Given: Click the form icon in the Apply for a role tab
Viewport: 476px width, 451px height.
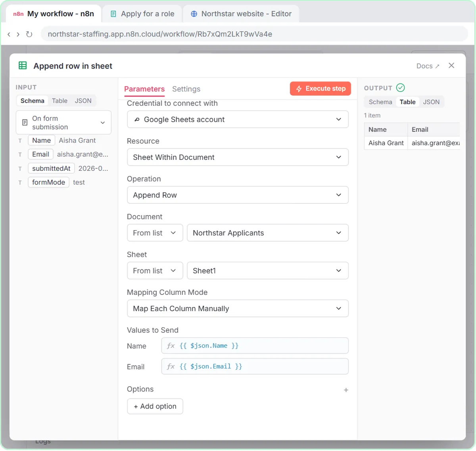Looking at the screenshot, I should pos(113,14).
